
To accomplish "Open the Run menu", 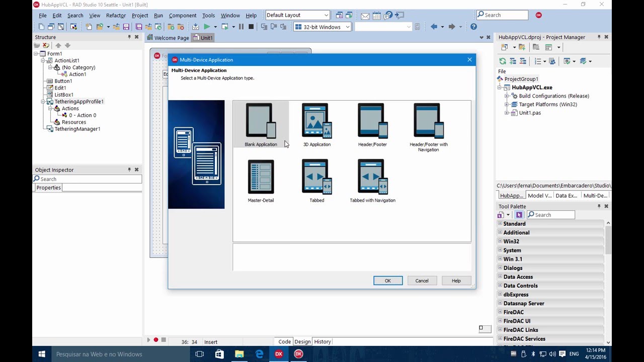I will click(x=158, y=16).
